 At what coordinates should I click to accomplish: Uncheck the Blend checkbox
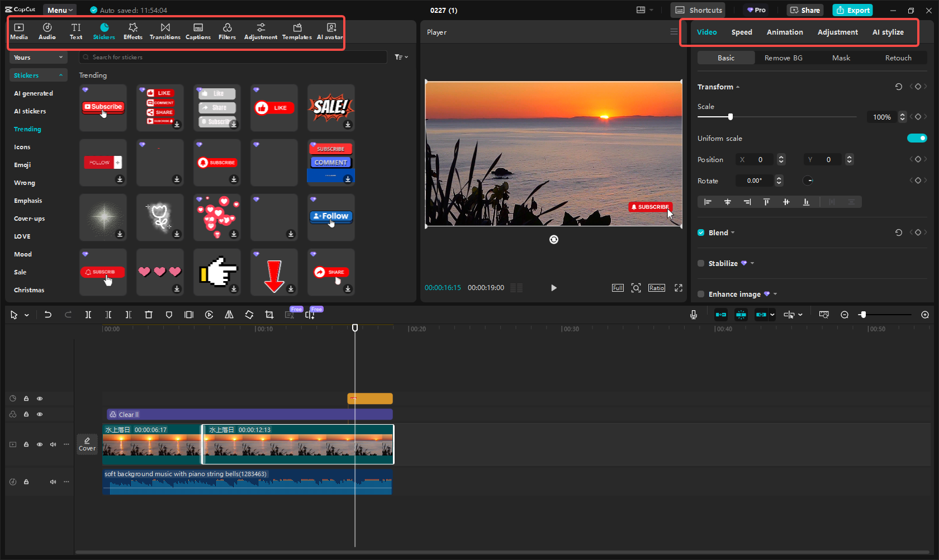pyautogui.click(x=701, y=232)
